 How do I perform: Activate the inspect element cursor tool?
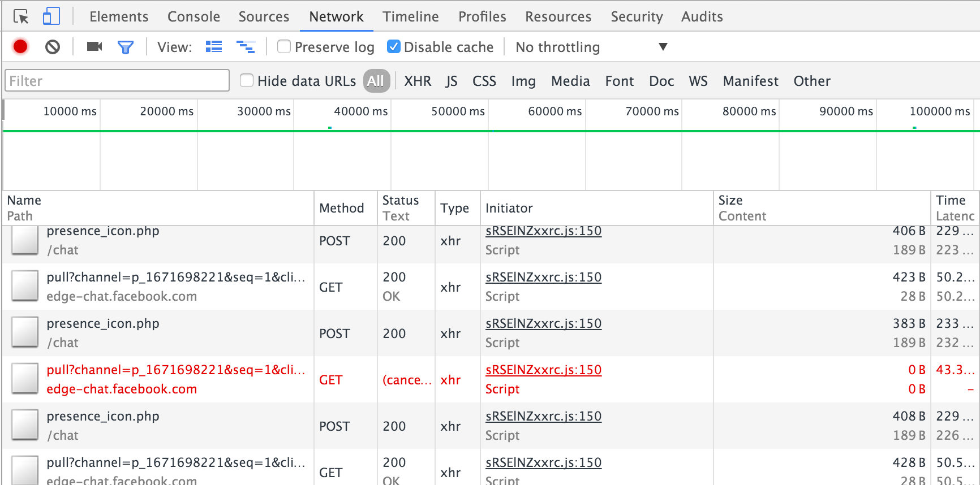click(x=21, y=17)
